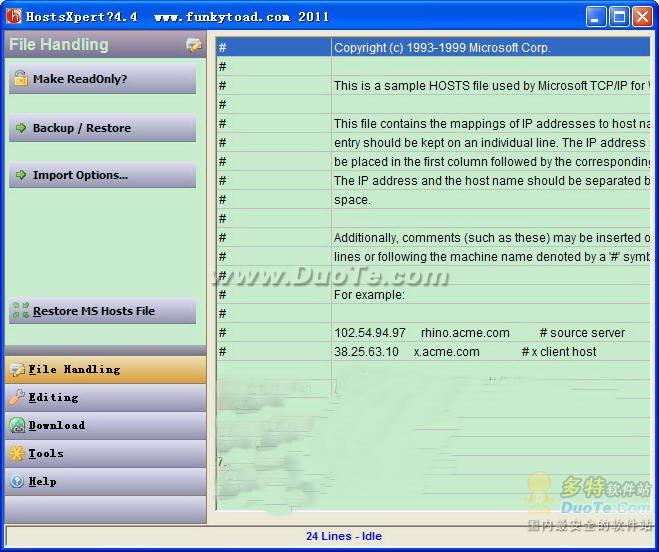
Task: Click the green arrow icon beside Backup / Restore
Action: click(21, 128)
